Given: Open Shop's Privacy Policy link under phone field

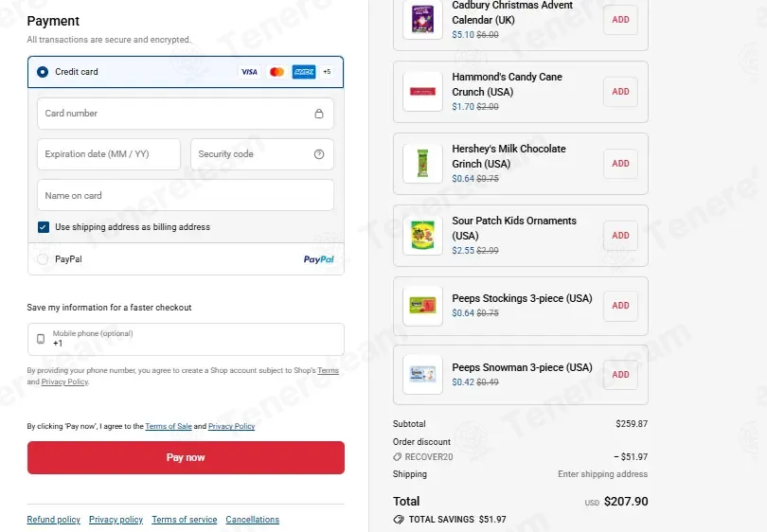Looking at the screenshot, I should pyautogui.click(x=64, y=381).
